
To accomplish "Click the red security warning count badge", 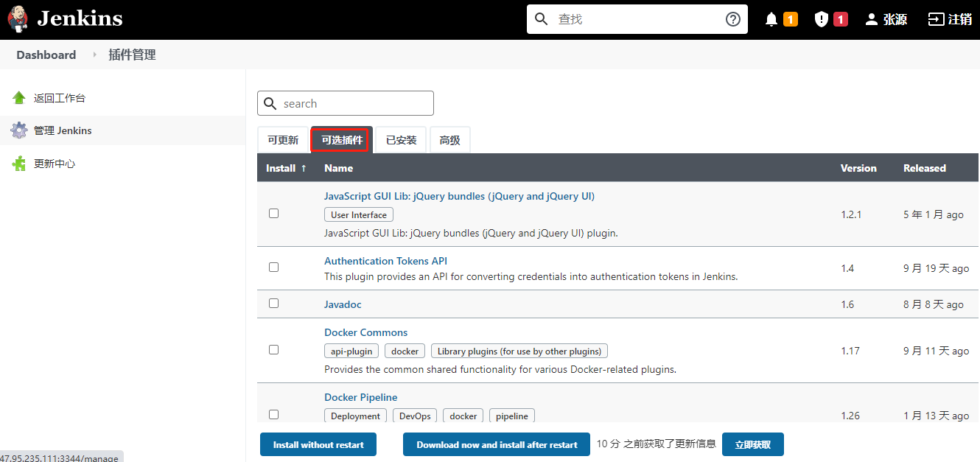I will [841, 19].
